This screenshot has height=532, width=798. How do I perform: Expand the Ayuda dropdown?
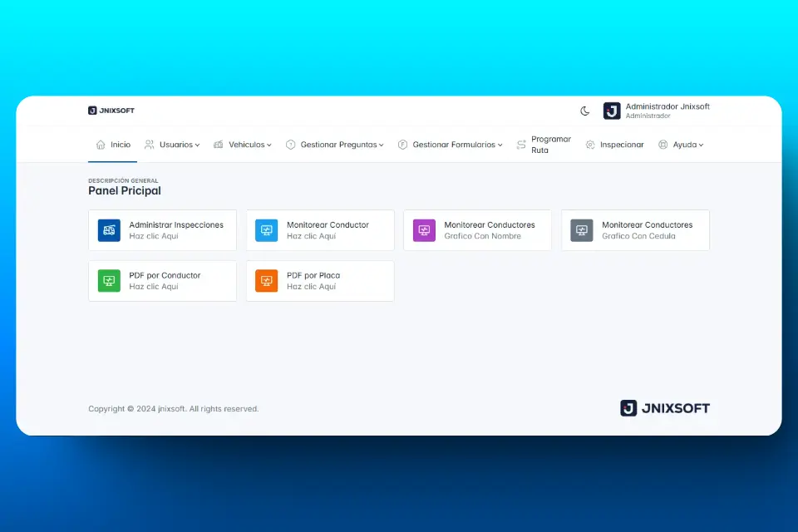click(682, 144)
